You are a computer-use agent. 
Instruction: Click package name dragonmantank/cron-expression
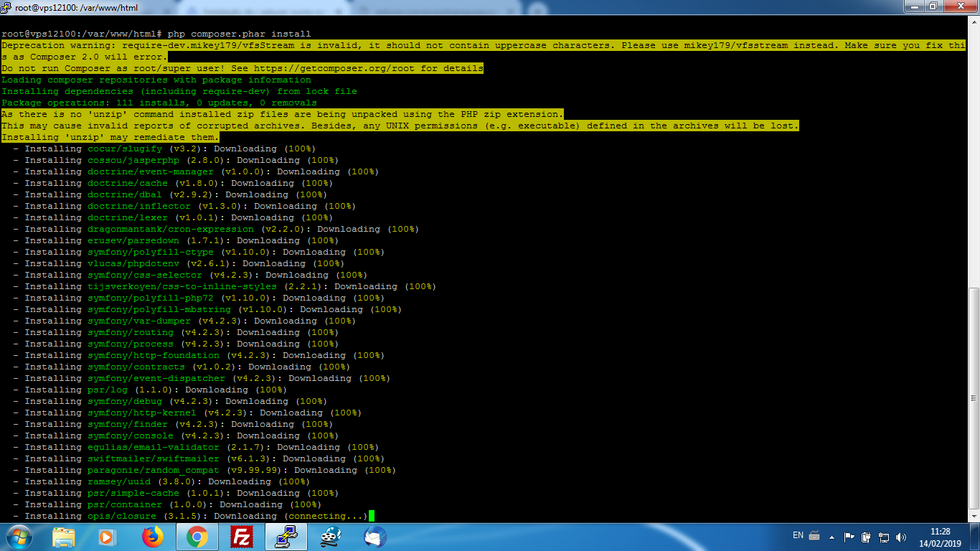[171, 229]
